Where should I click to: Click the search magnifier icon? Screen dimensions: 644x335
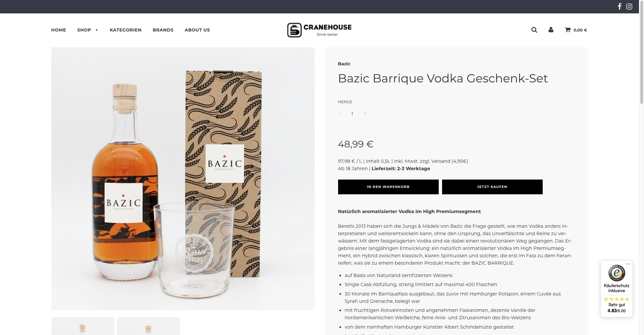(534, 30)
